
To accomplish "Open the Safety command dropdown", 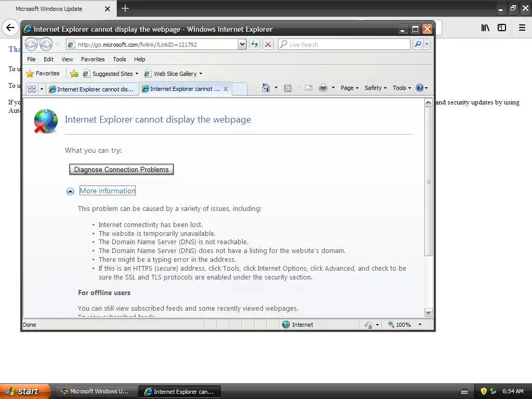I will coord(375,88).
